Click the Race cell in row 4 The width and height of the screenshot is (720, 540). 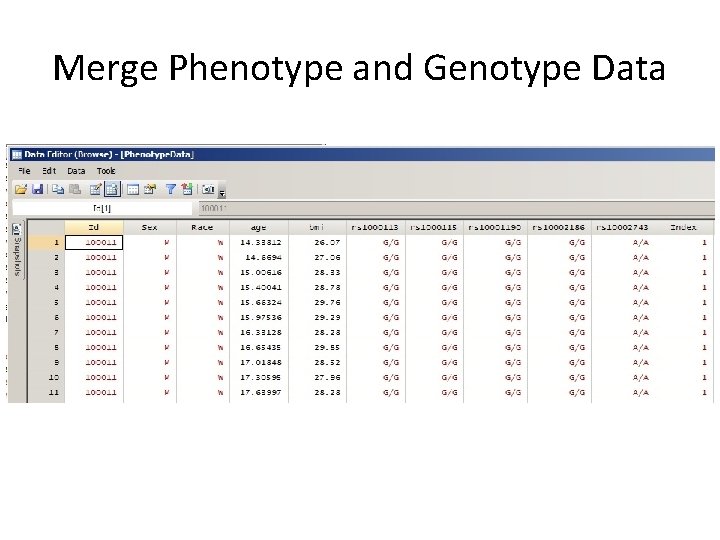[220, 287]
